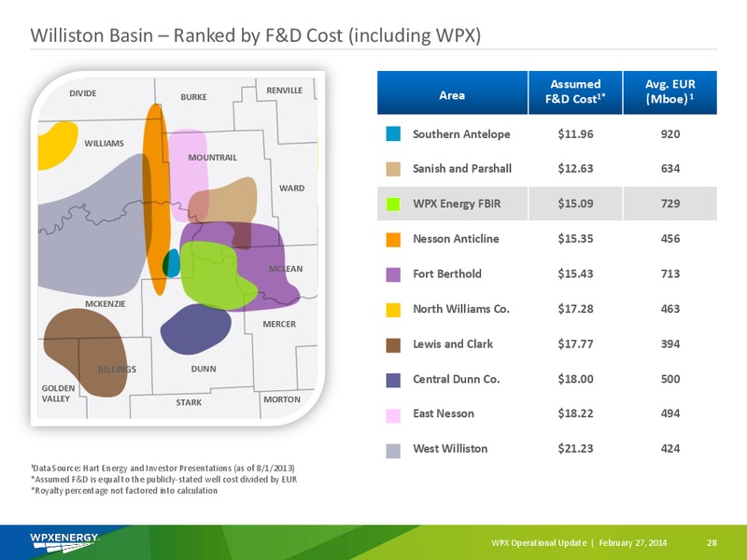The width and height of the screenshot is (747, 560).
Task: Click the Lewis and Clark brown swatch
Action: point(393,344)
